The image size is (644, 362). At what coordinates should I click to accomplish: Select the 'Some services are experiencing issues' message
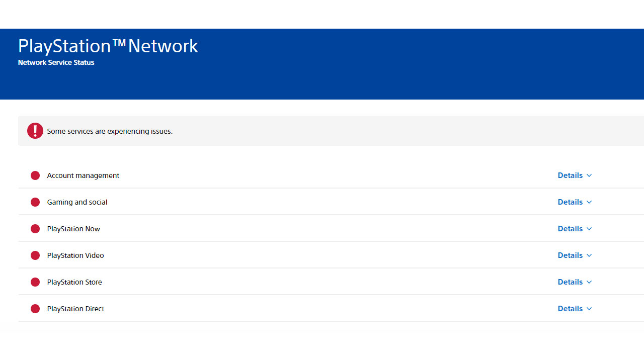110,131
